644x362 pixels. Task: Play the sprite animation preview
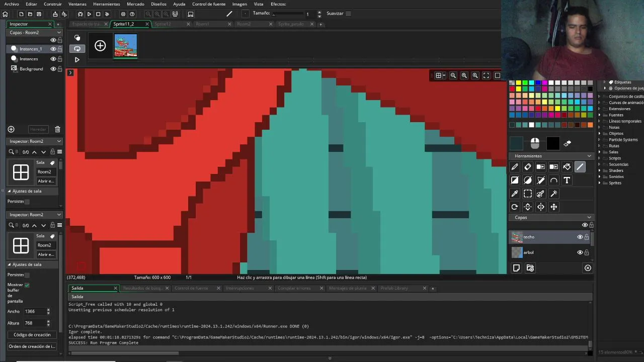click(x=77, y=60)
